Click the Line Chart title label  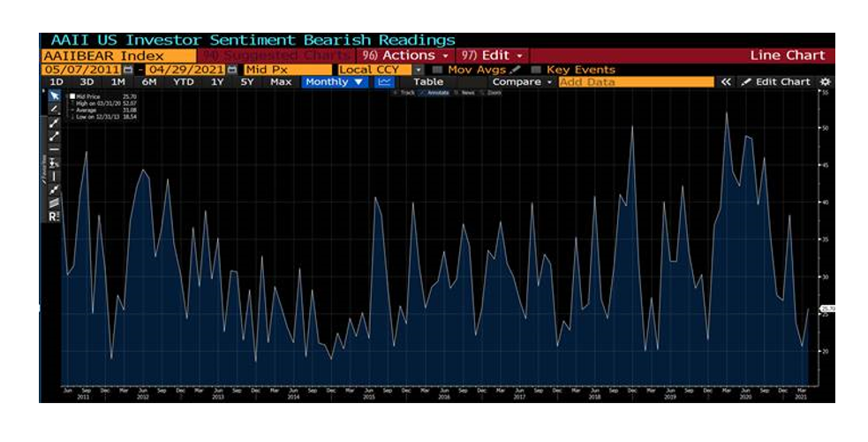(787, 56)
